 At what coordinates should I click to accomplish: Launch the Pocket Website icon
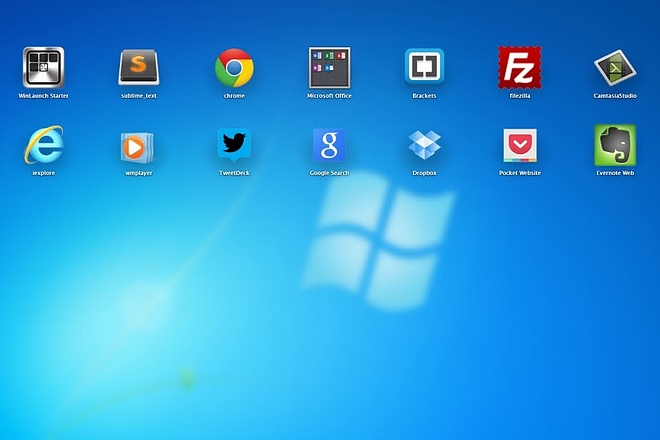(x=520, y=145)
